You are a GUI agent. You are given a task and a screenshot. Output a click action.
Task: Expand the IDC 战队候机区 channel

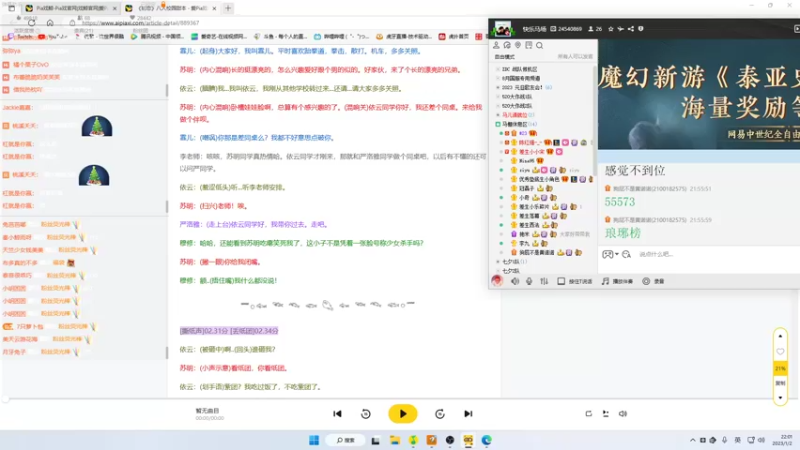pos(498,69)
